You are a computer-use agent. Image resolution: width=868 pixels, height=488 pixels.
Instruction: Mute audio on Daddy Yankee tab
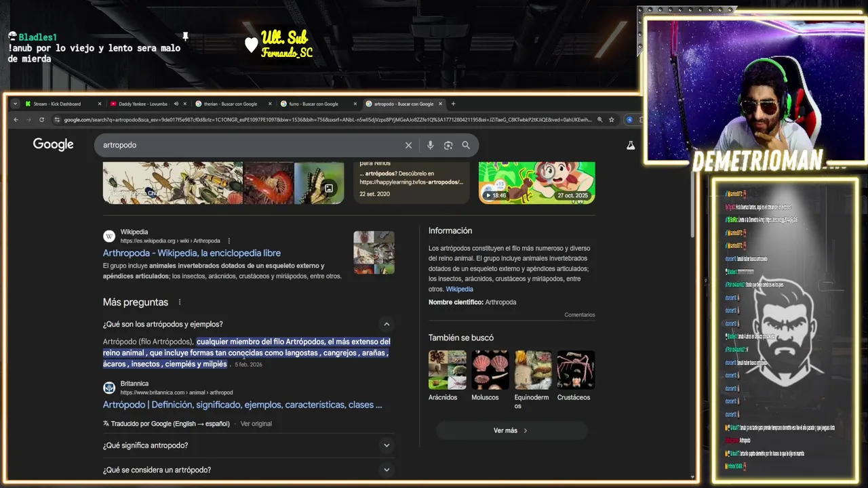click(176, 104)
